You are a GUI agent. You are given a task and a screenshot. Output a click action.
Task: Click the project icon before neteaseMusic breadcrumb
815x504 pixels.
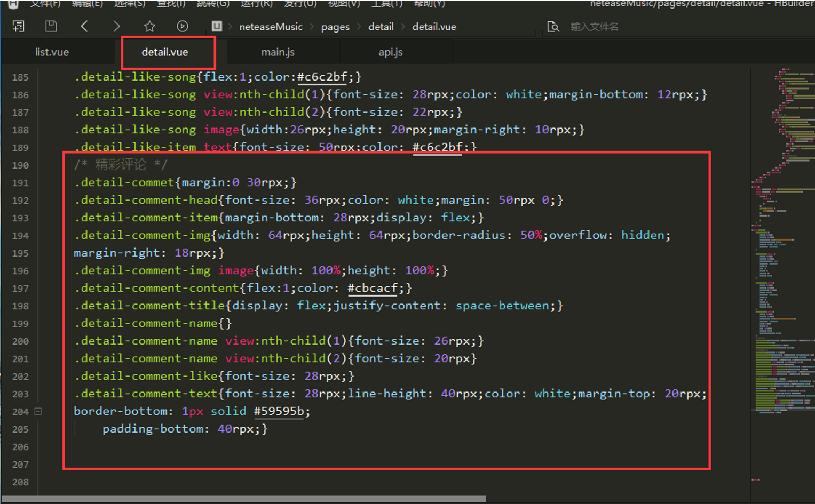tap(217, 26)
